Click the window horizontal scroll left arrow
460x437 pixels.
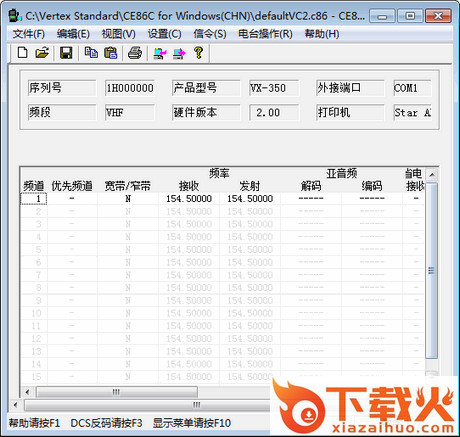(x=15, y=405)
